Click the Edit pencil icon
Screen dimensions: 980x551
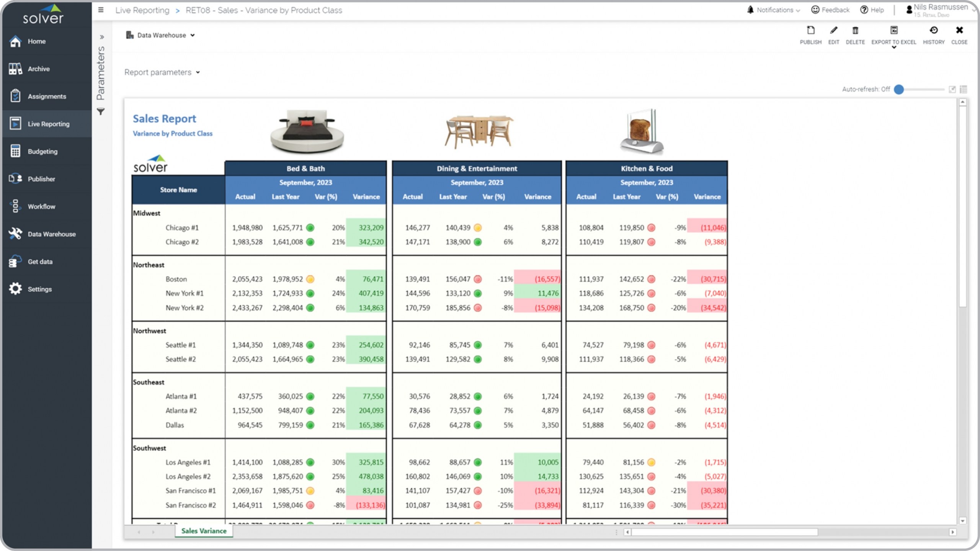point(833,31)
